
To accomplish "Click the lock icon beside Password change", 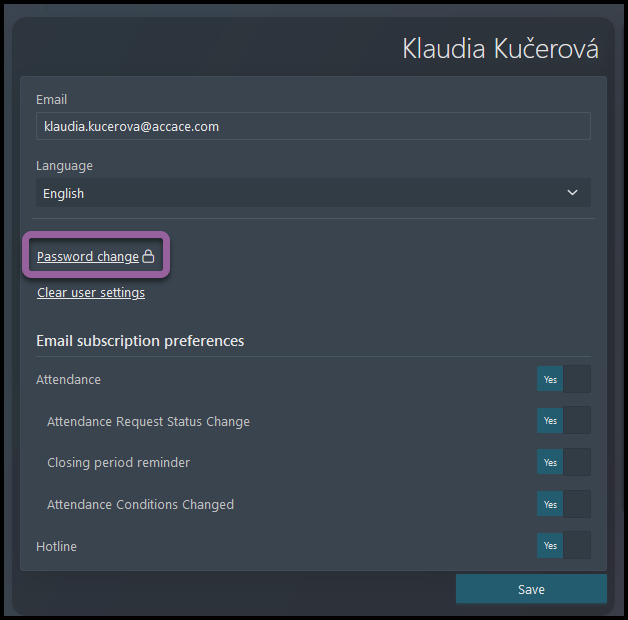I will tap(148, 256).
